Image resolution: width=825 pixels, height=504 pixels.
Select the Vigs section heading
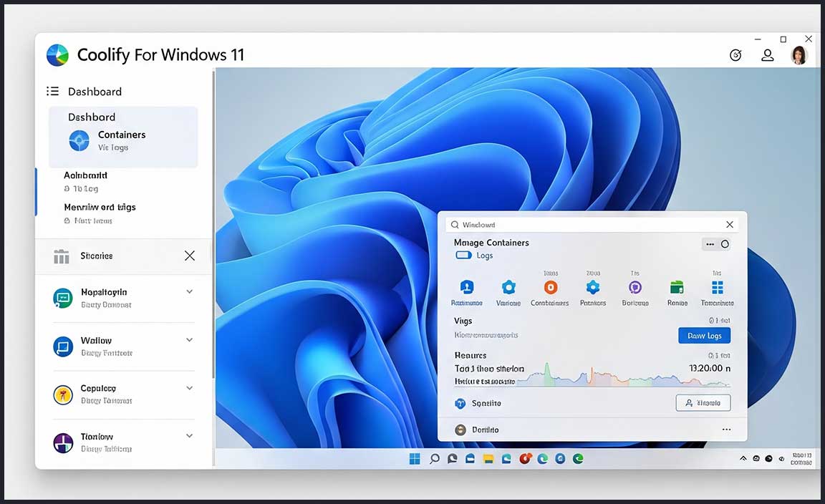[x=463, y=321]
